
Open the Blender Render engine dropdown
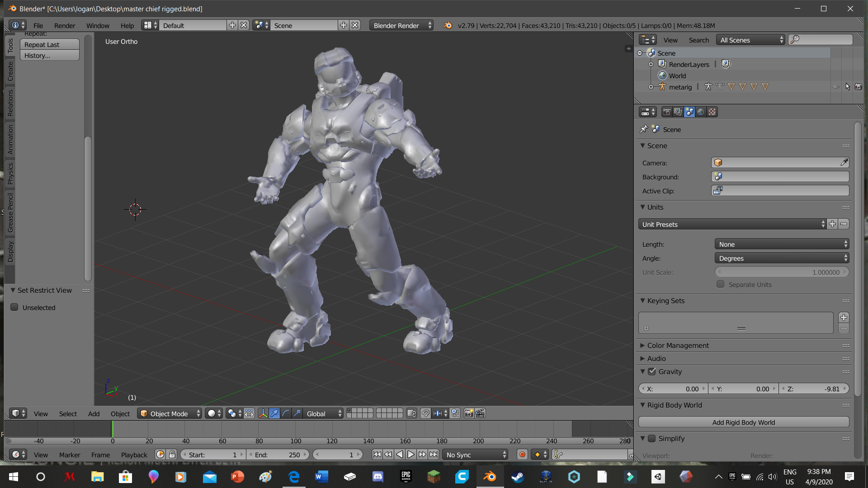click(401, 25)
